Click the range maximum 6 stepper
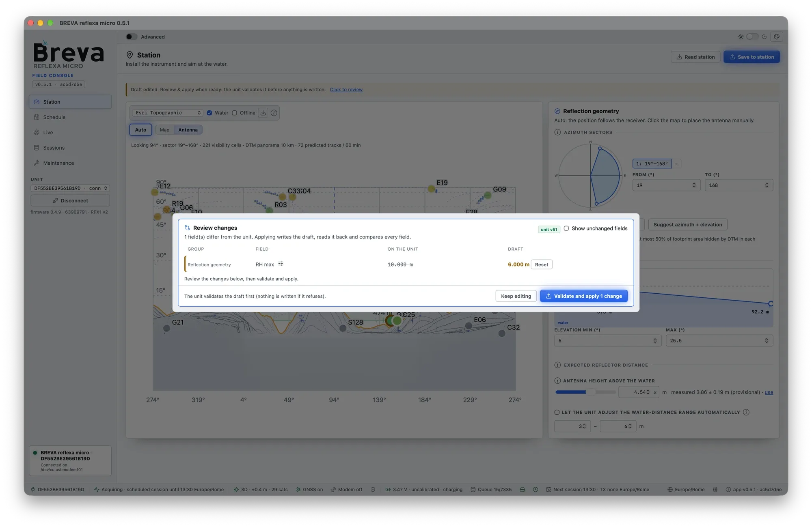 [x=618, y=426]
